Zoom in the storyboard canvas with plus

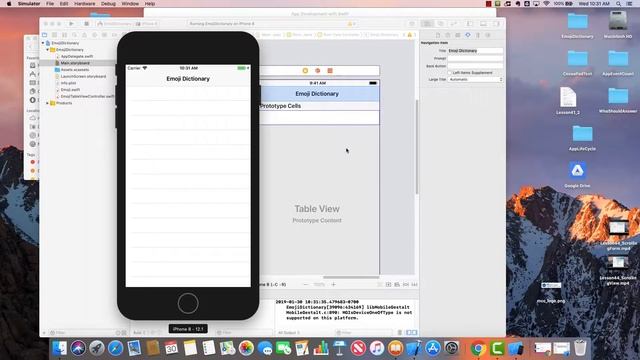click(x=333, y=284)
